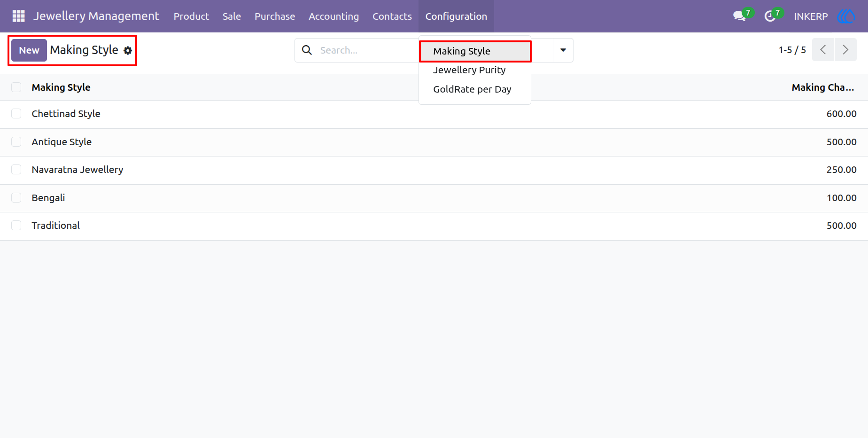The image size is (868, 438).
Task: Check the Bengali row checkbox
Action: point(16,198)
